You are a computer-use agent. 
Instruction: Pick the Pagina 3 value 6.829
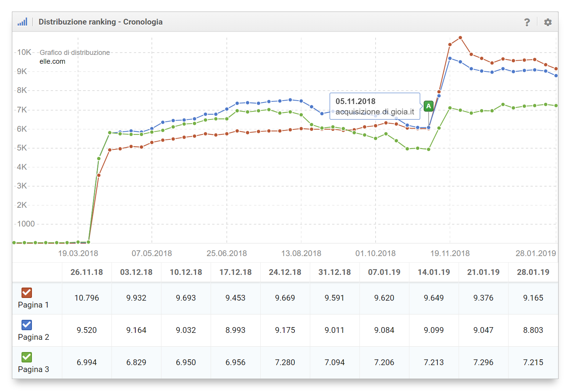[x=136, y=362]
